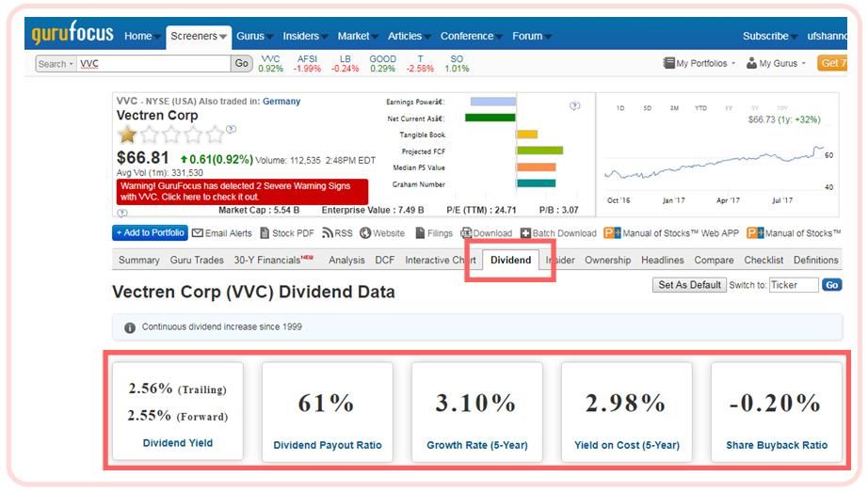Open the 30-Y Financials tab
This screenshot has width=868, height=492.
pyautogui.click(x=273, y=260)
